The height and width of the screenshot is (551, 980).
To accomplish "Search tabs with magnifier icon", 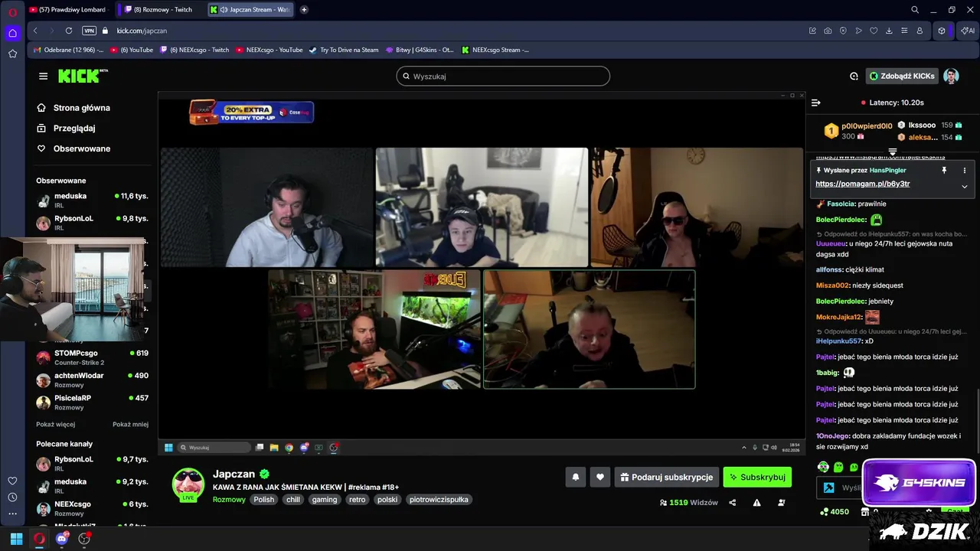I will click(915, 10).
